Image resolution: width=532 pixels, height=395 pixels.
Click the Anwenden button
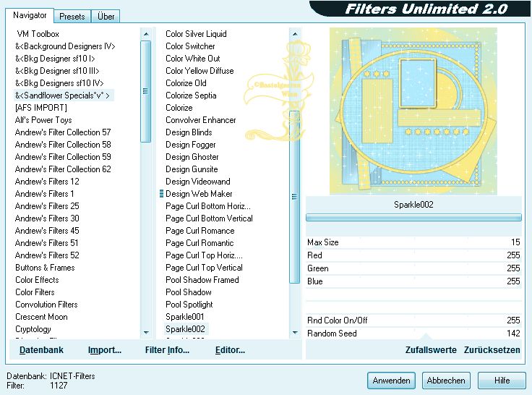coord(391,381)
